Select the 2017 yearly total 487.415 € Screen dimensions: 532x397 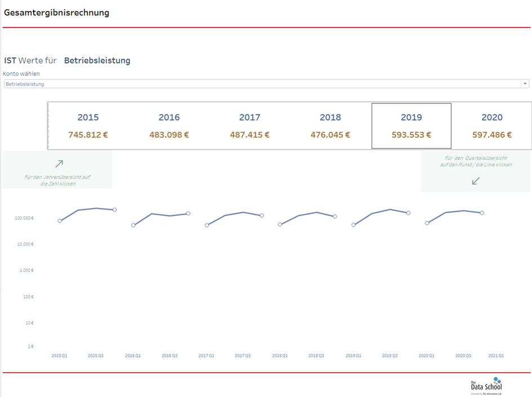[x=250, y=134]
